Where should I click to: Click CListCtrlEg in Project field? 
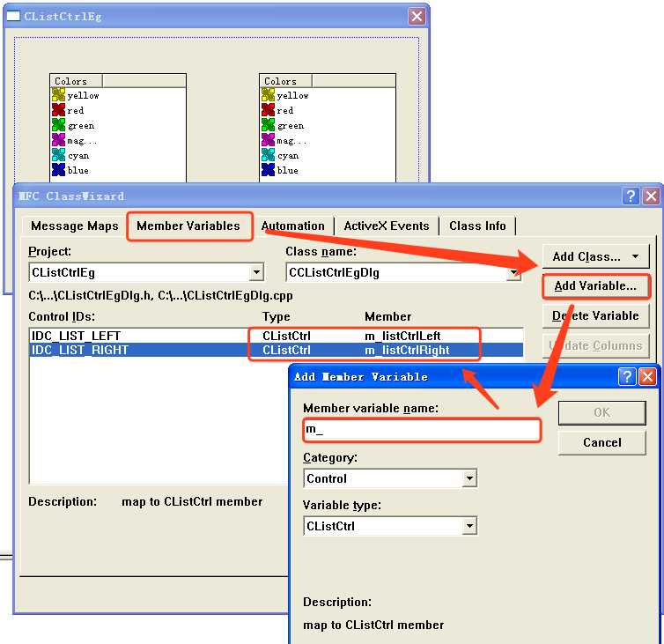click(x=63, y=272)
